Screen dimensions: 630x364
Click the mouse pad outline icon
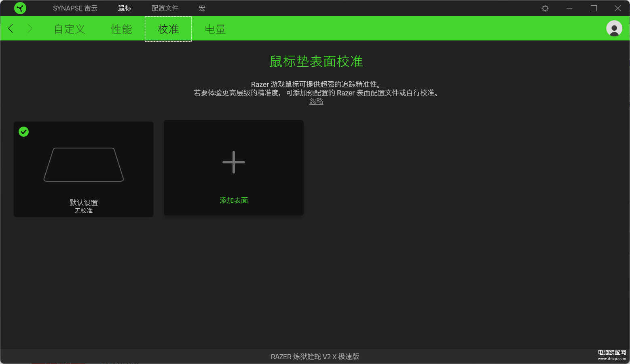[84, 165]
